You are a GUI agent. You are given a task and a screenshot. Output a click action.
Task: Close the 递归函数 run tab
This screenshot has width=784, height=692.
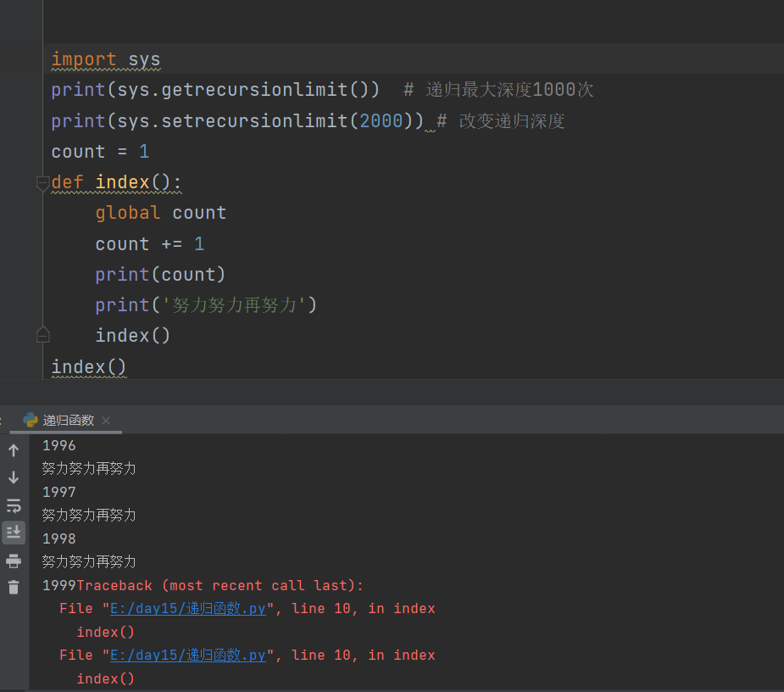tap(106, 421)
